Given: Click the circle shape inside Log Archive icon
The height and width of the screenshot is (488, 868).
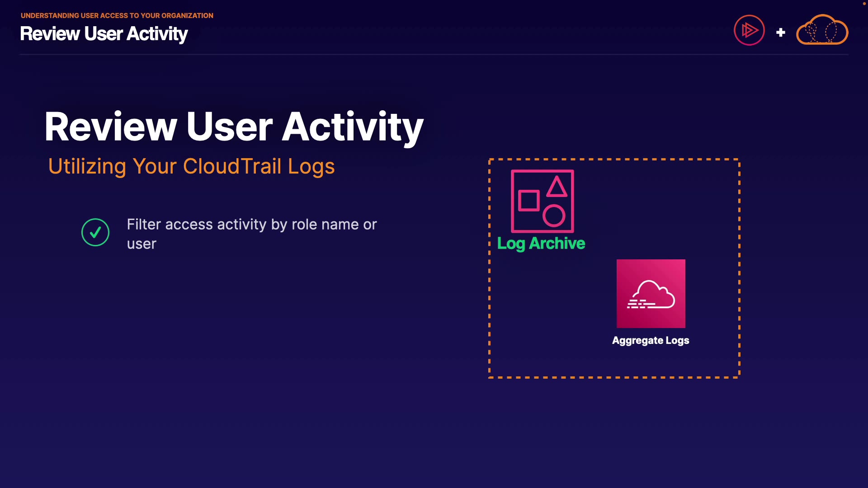Looking at the screenshot, I should [554, 216].
